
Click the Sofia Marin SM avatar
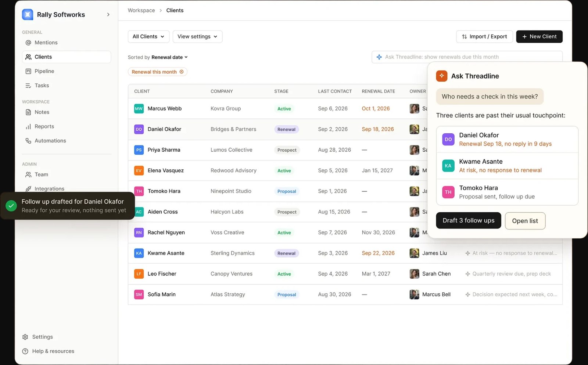coord(139,294)
